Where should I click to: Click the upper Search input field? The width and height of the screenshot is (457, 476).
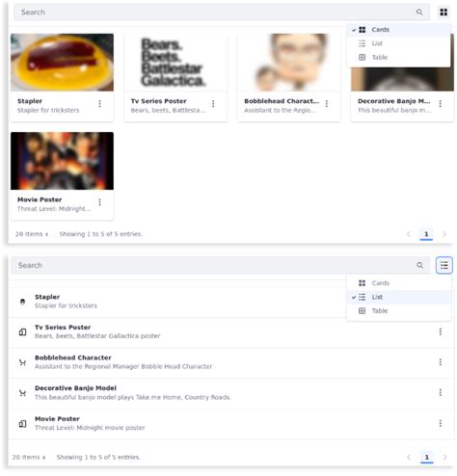click(x=215, y=13)
